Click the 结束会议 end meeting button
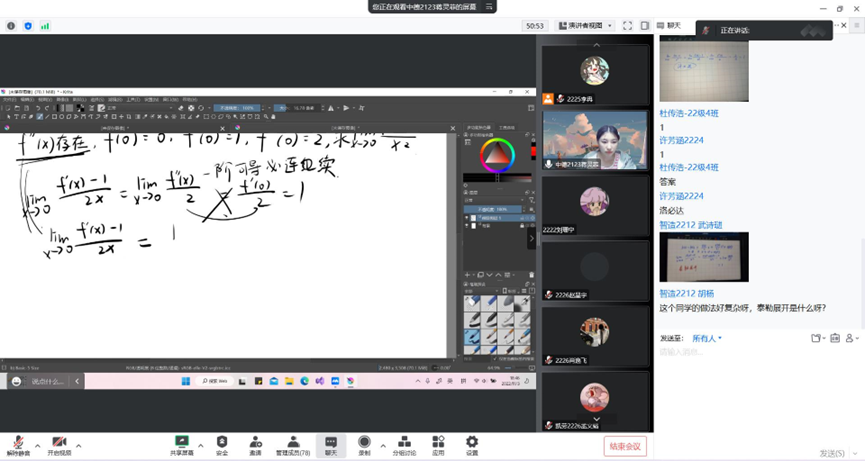Viewport: 865px width, 461px height. pos(625,446)
